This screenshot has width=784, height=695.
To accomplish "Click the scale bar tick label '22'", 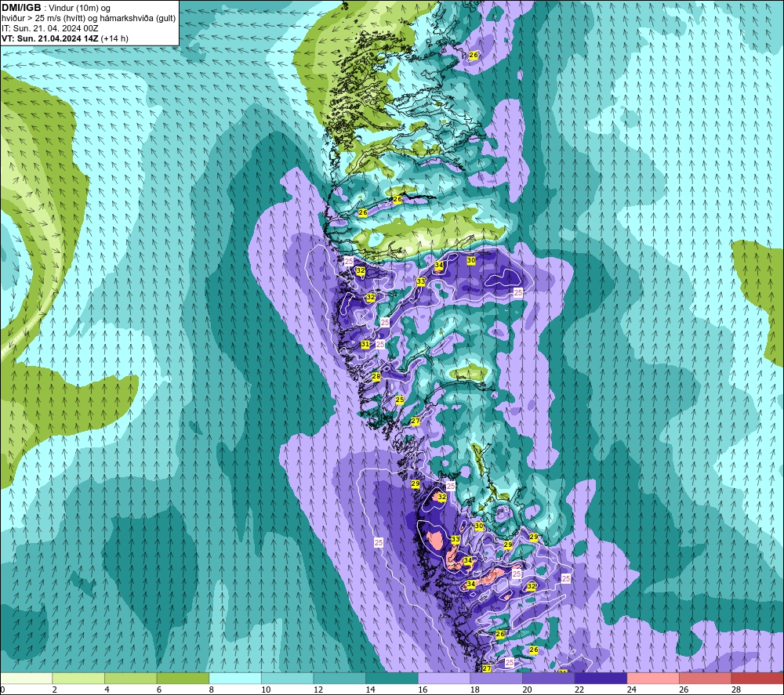I will [579, 690].
